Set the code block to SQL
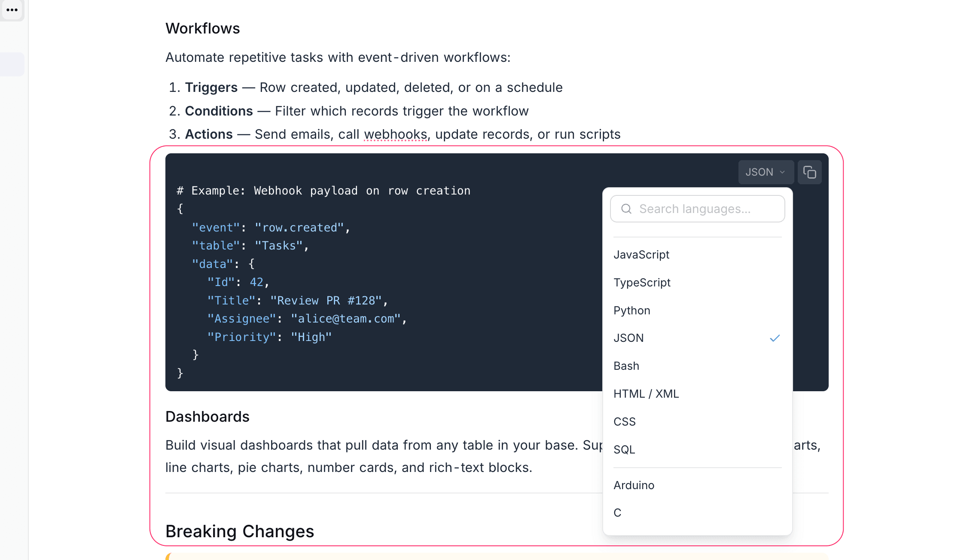 [x=624, y=450]
